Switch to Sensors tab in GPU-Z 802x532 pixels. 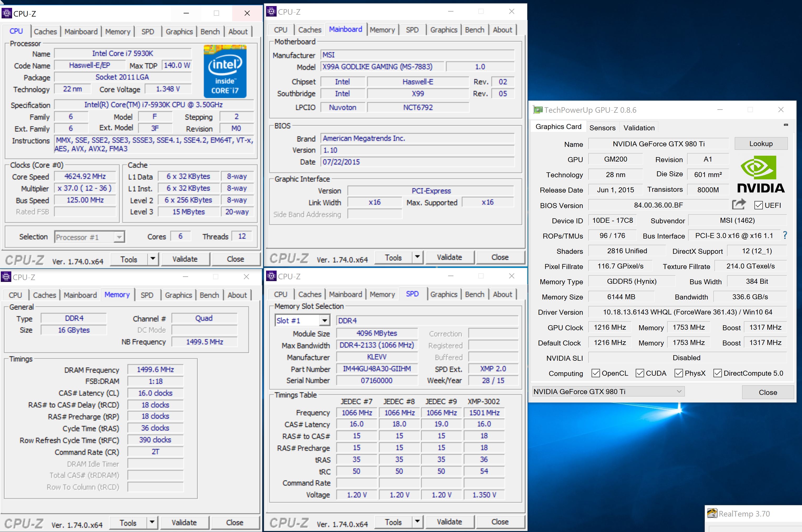602,128
